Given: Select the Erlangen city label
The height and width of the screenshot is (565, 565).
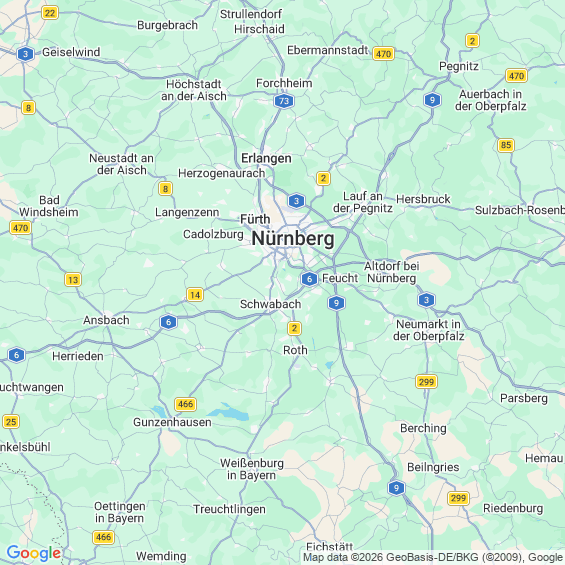Looking at the screenshot, I should tap(266, 158).
